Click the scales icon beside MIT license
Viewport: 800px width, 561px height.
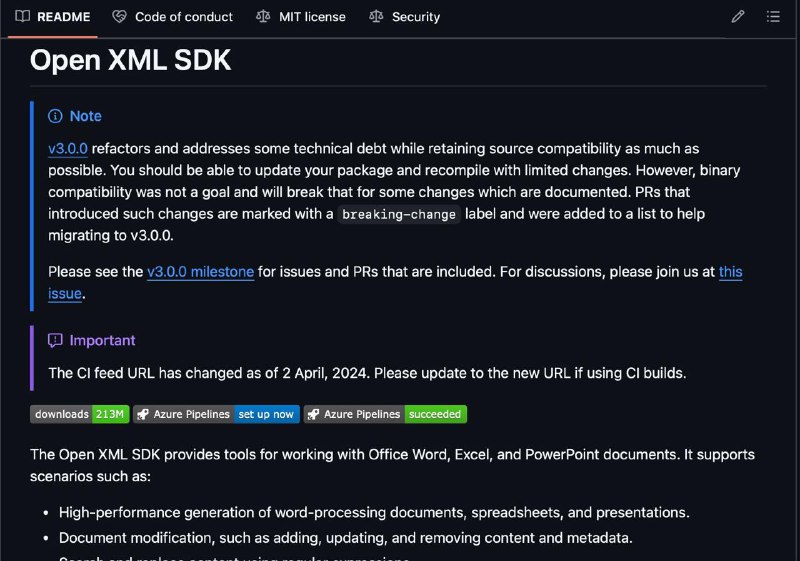263,17
